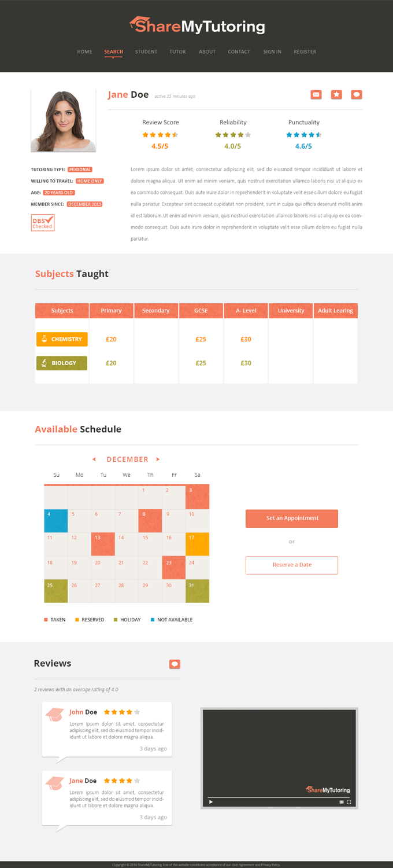Play the ShareMyTutoring video
The image size is (393, 868).
coord(210,802)
